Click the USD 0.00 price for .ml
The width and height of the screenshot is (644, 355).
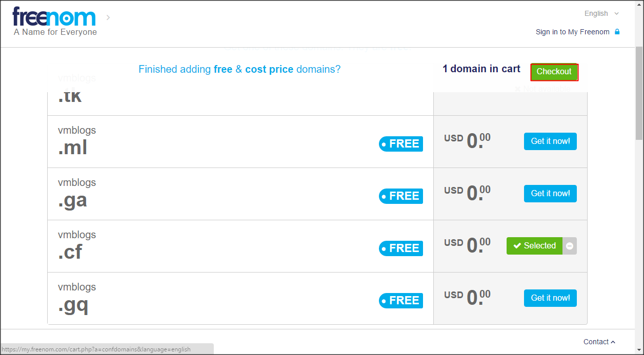(467, 141)
